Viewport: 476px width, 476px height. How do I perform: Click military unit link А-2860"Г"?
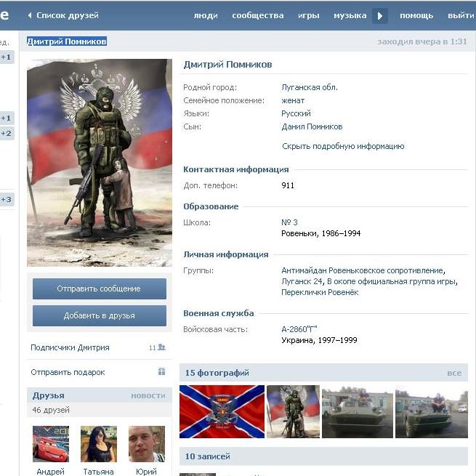(x=299, y=329)
